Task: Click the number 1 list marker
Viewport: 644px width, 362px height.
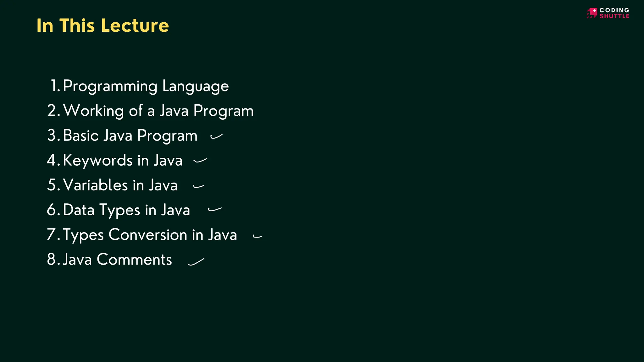Action: tap(54, 86)
